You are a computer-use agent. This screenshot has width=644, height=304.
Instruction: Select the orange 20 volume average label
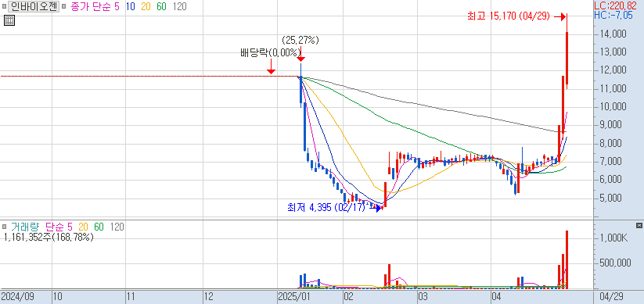coord(84,227)
